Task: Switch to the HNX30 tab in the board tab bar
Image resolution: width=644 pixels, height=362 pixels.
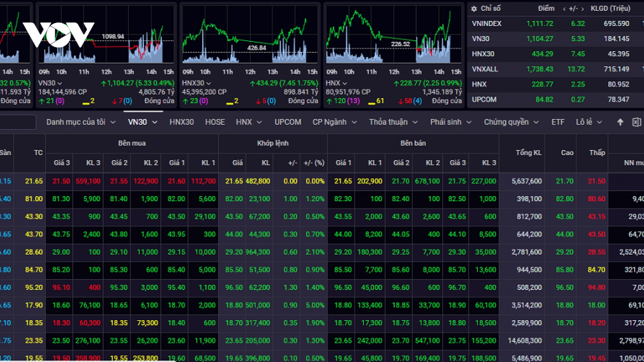Action: 182,122
